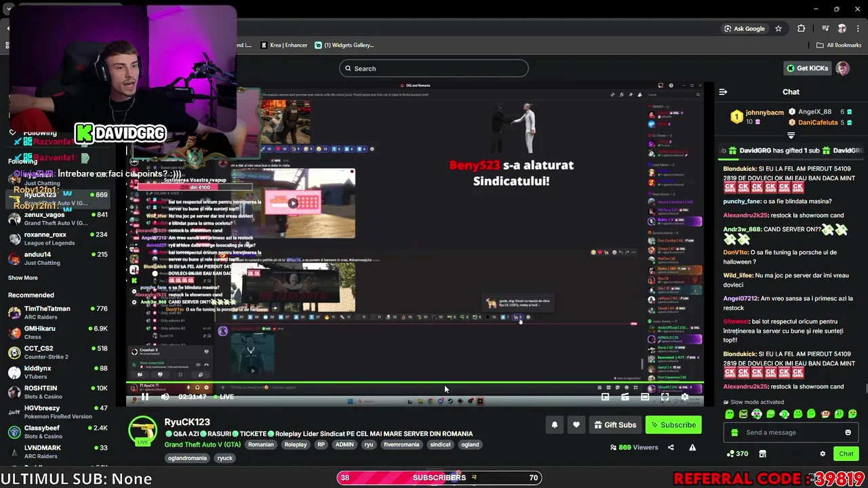The image size is (868, 488).
Task: Open the stream player settings gear
Action: [x=685, y=397]
